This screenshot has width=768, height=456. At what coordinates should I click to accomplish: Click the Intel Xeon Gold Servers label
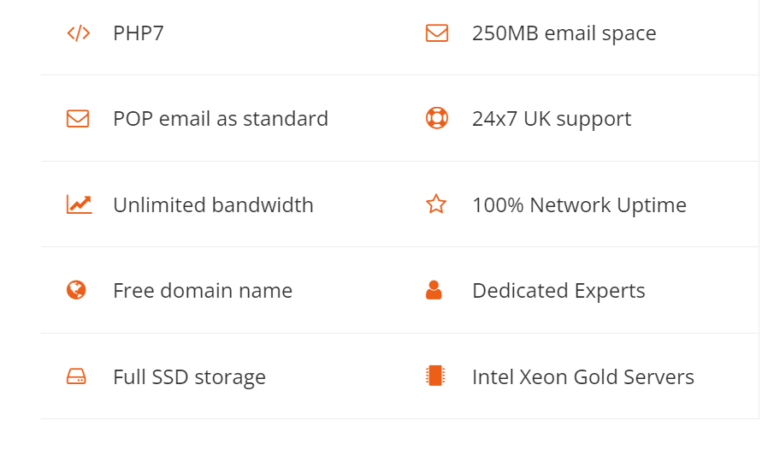tap(583, 377)
